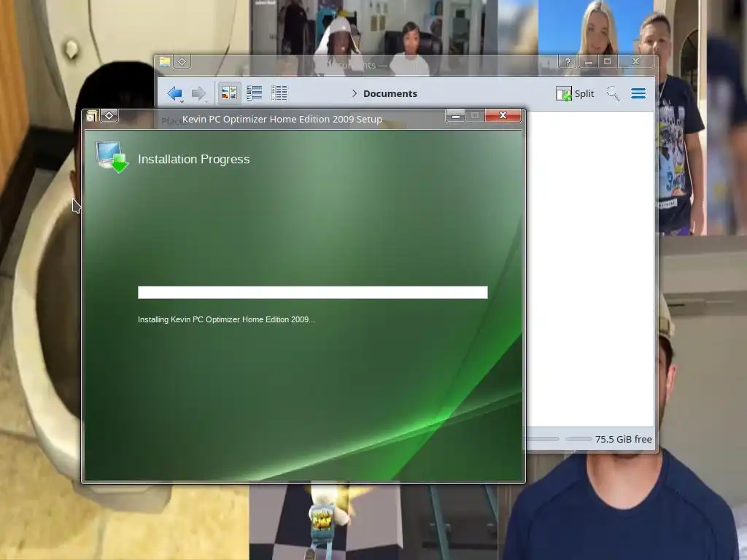Click the 75.5 GiB free status text
This screenshot has height=560, width=747.
point(623,439)
